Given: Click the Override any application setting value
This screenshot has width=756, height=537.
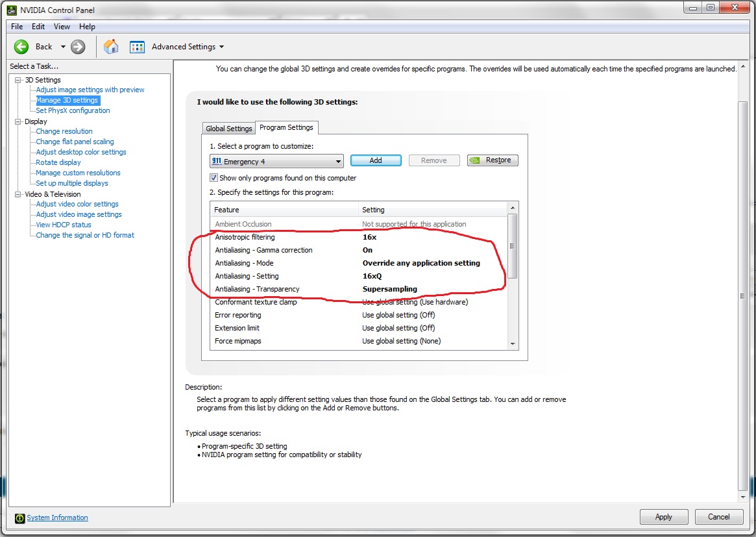Looking at the screenshot, I should point(421,264).
